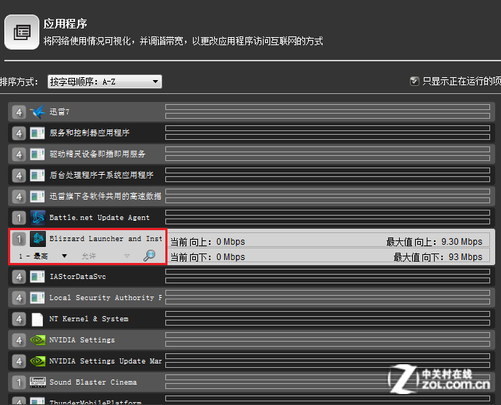The width and height of the screenshot is (501, 405).
Task: Click the Battle.net Update Agent icon
Action: click(x=38, y=218)
